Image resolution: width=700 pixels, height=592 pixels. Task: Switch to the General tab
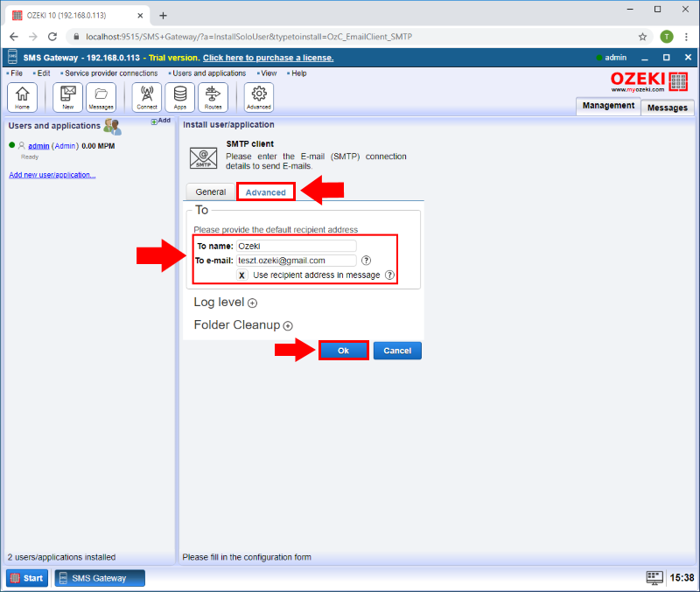(x=210, y=192)
